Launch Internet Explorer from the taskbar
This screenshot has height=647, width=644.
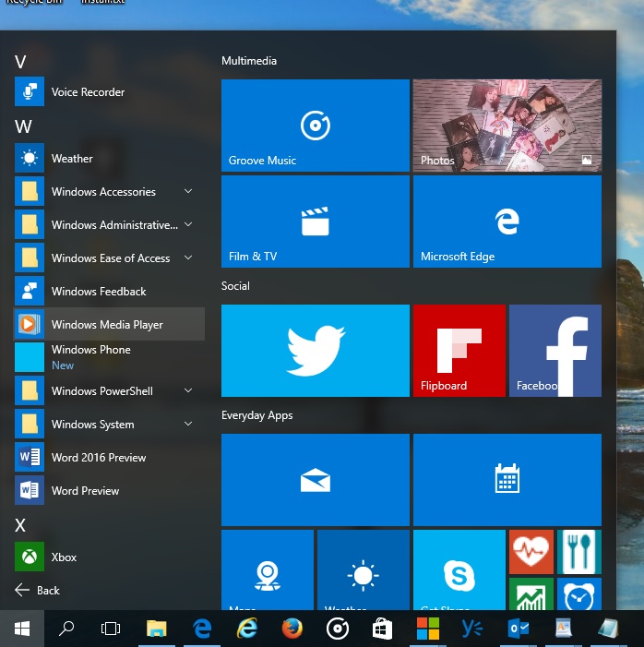point(246,629)
